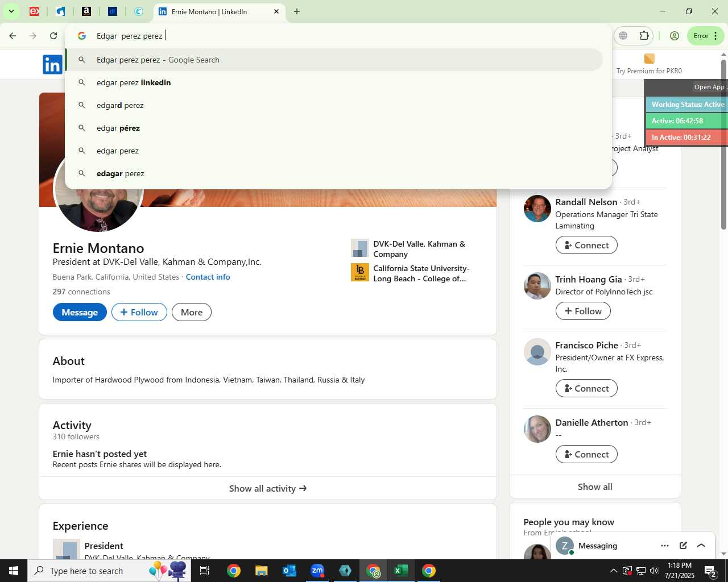The image size is (728, 582).
Task: Open the Messaging panel header
Action: 598,546
